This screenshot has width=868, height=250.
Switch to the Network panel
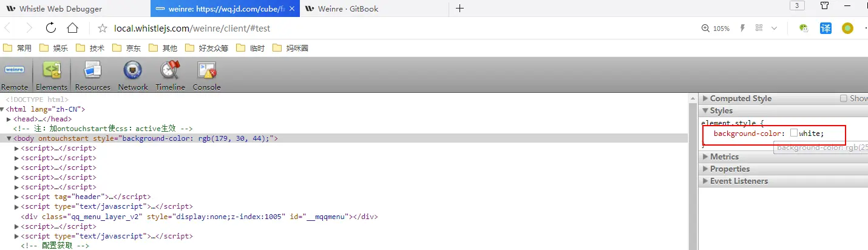(133, 76)
